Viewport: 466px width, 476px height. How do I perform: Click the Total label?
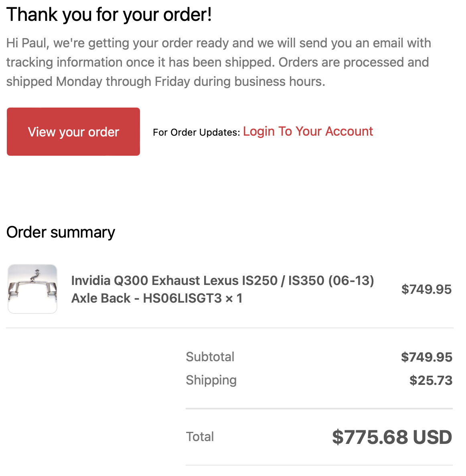(200, 437)
